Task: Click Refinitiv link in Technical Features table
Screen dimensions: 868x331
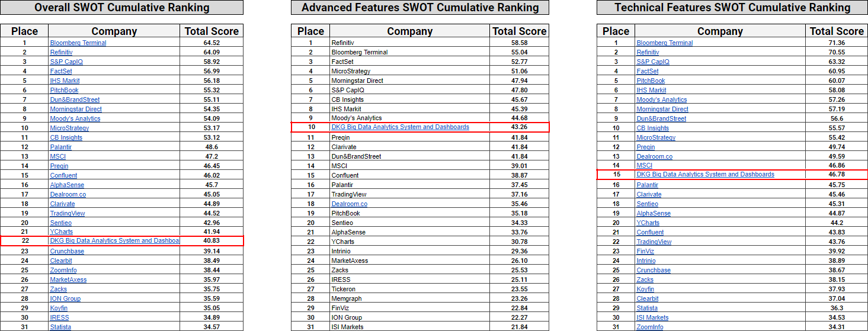Action: [x=649, y=52]
